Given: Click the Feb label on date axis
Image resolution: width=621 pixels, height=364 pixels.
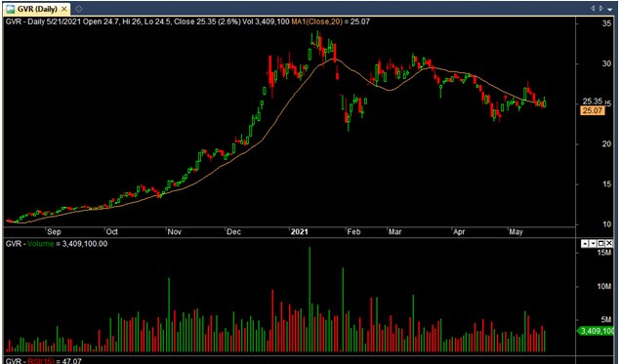Looking at the screenshot, I should tap(353, 231).
